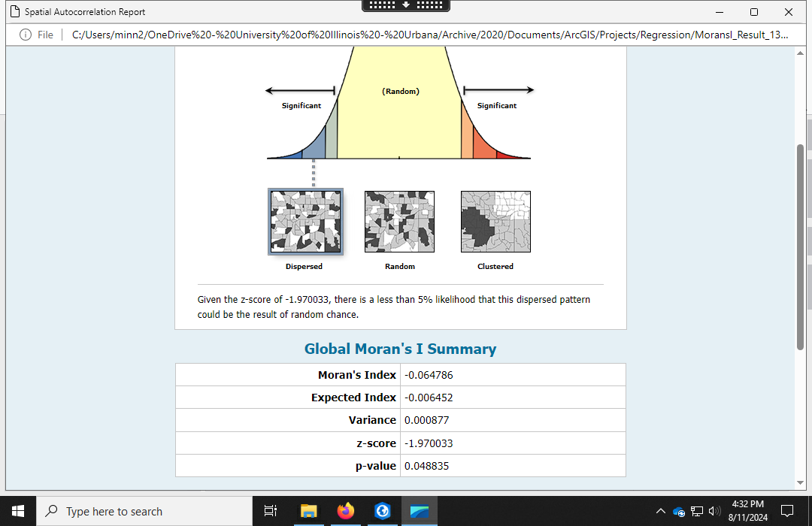Click the file path in address bar
This screenshot has height=526, width=812.
click(429, 35)
